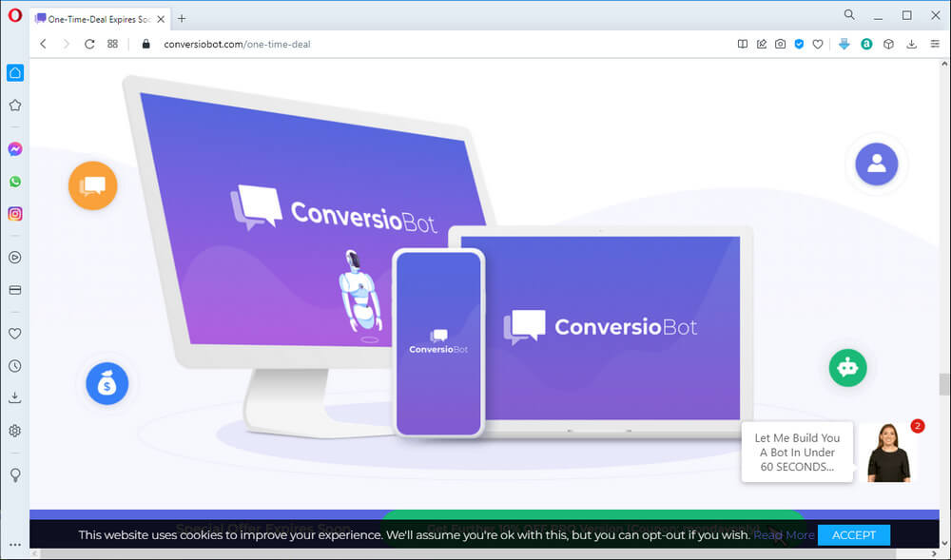Go back to previous page
Image resolution: width=951 pixels, height=560 pixels.
[43, 44]
